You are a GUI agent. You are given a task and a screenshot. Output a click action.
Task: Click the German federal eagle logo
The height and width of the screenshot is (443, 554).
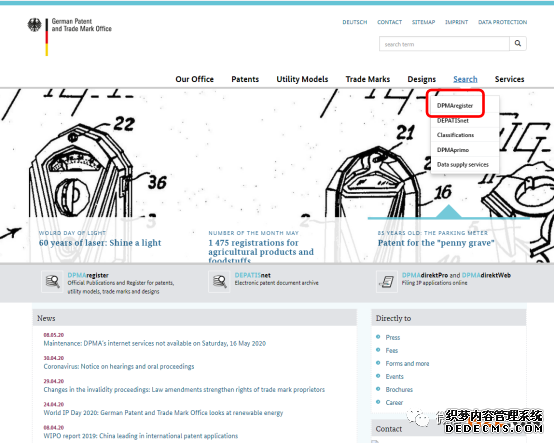(x=35, y=25)
